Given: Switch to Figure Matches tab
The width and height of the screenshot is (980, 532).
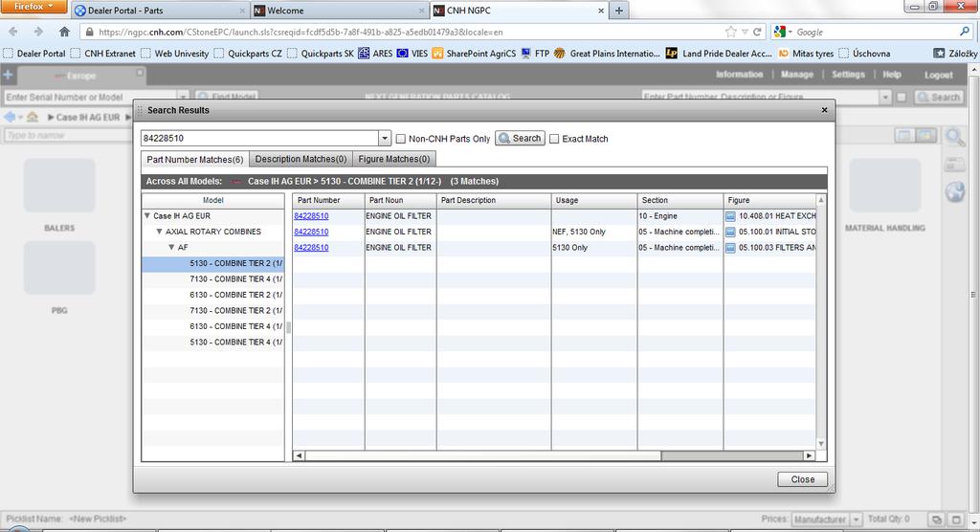Looking at the screenshot, I should point(393,159).
